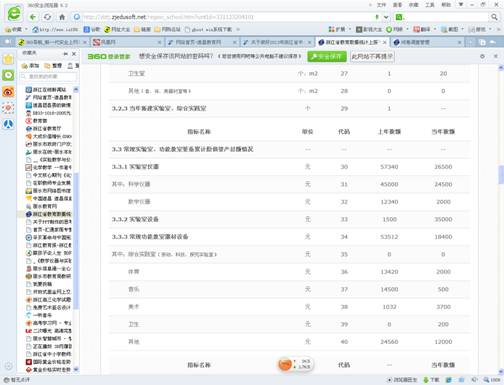Click the green 安全保存 button
Screen dimensions: 504x385
pos(327,56)
